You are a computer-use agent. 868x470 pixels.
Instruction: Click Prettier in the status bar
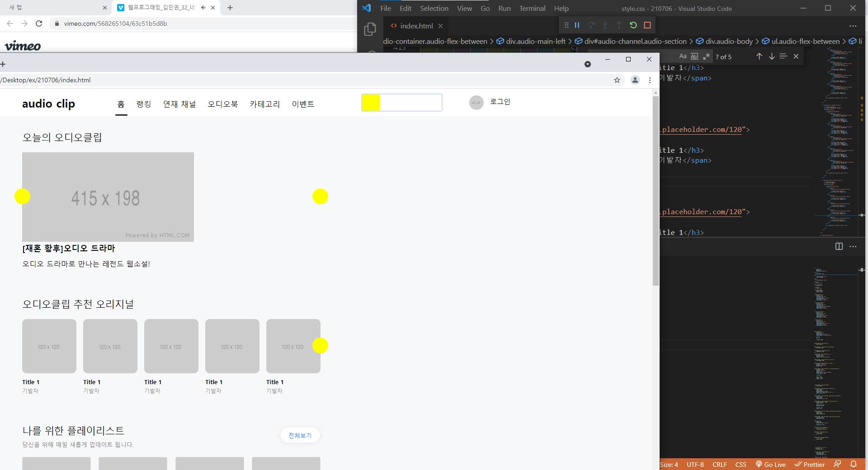pos(810,464)
